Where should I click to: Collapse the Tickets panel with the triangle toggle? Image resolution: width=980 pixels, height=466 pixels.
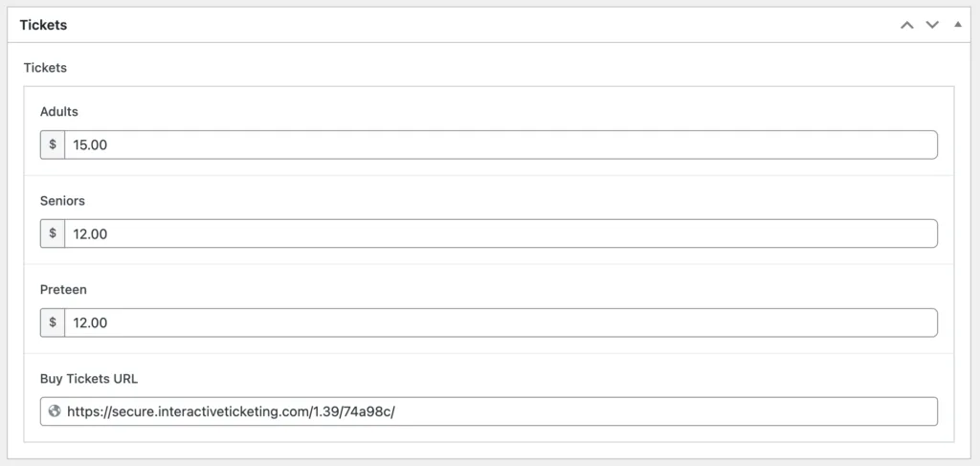[958, 25]
